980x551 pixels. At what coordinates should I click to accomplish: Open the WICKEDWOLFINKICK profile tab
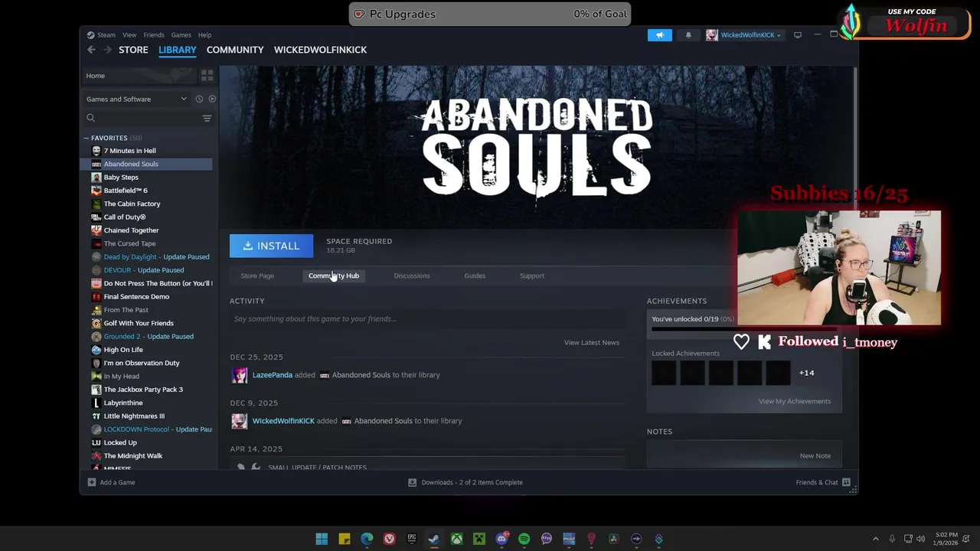[x=320, y=50]
